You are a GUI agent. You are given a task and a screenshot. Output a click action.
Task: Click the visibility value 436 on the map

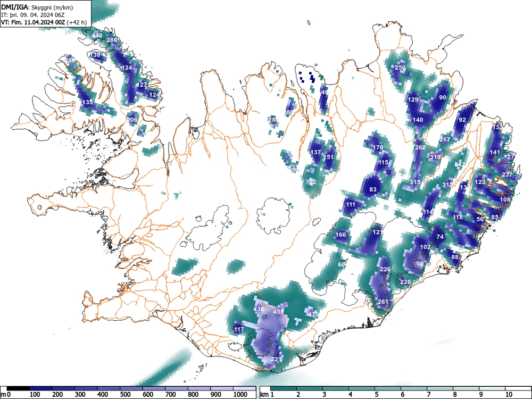click(x=258, y=310)
